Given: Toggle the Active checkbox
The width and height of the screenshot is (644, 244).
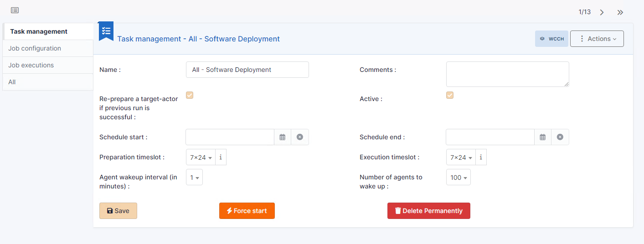Looking at the screenshot, I should click(450, 95).
